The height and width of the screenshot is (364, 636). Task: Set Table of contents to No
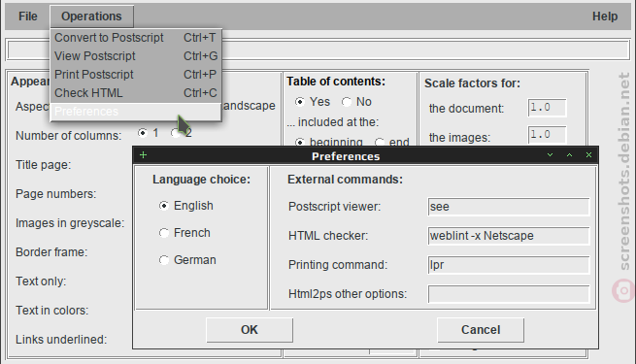[347, 102]
